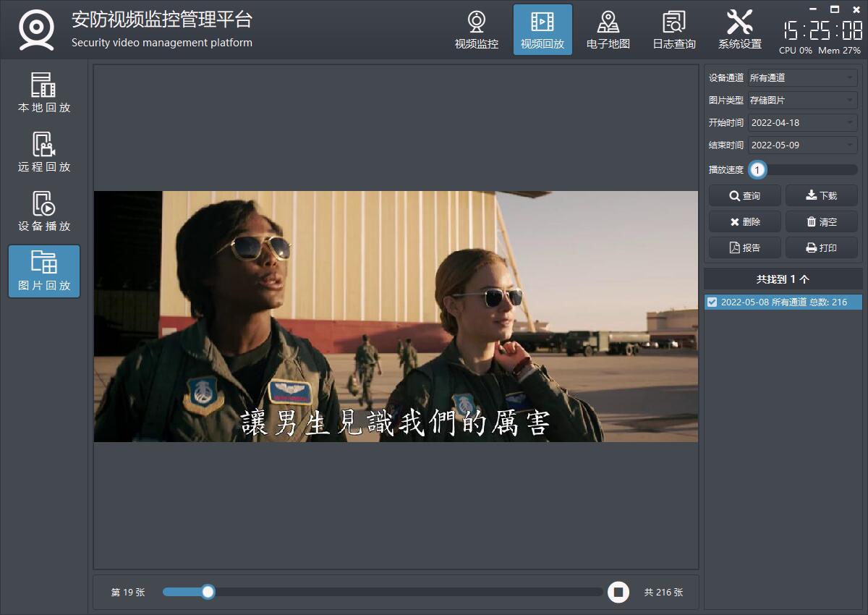Toggle checkbox for 2022-05-08 result entry

[712, 302]
